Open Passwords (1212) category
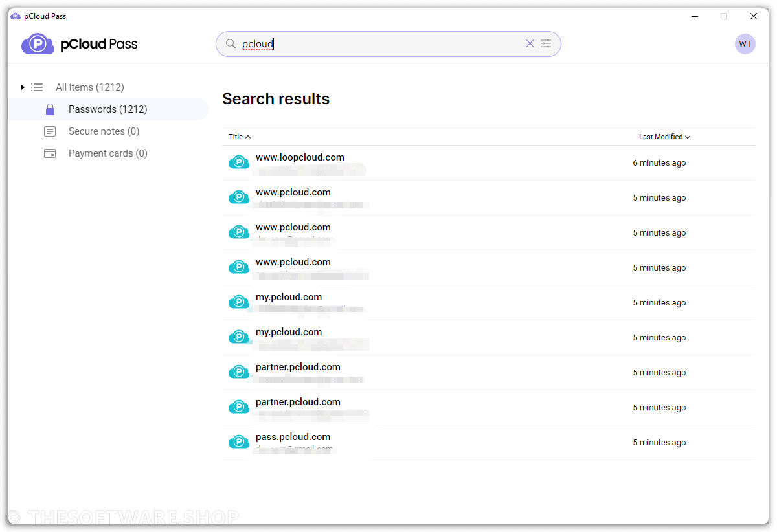This screenshot has width=777, height=532. (x=108, y=109)
